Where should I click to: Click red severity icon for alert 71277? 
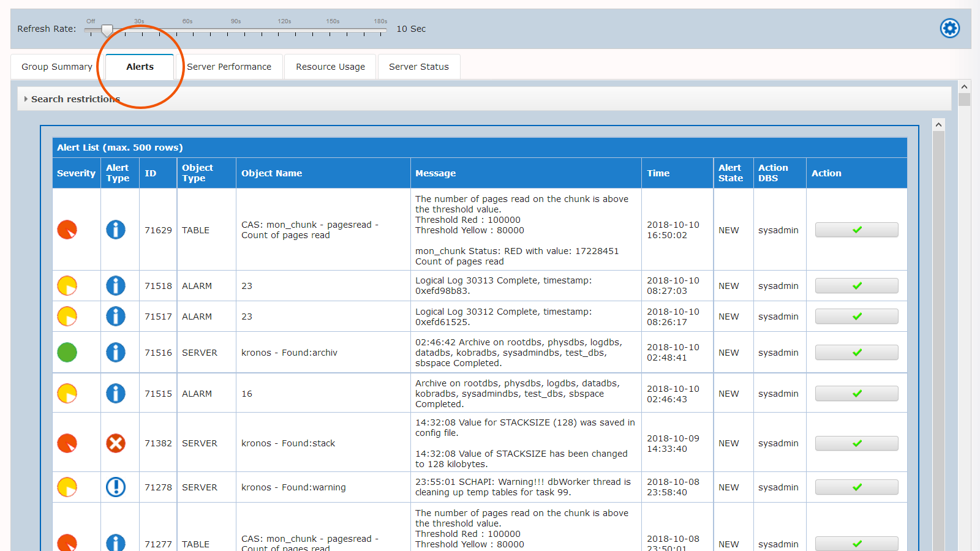coord(67,542)
